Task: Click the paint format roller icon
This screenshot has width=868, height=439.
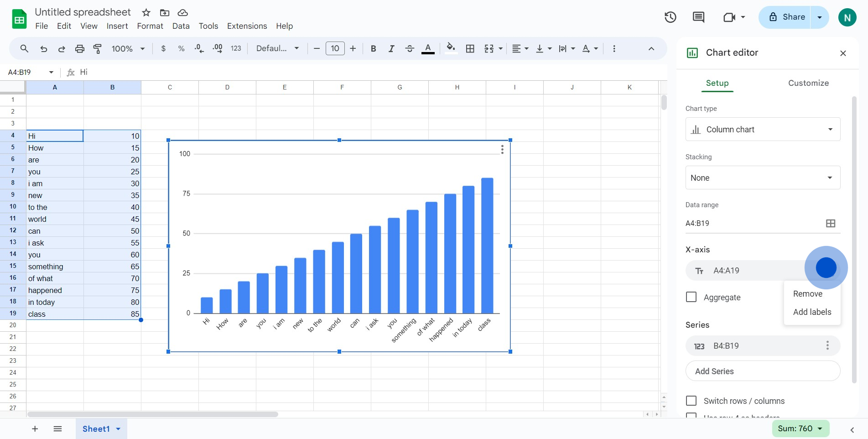Action: point(97,49)
